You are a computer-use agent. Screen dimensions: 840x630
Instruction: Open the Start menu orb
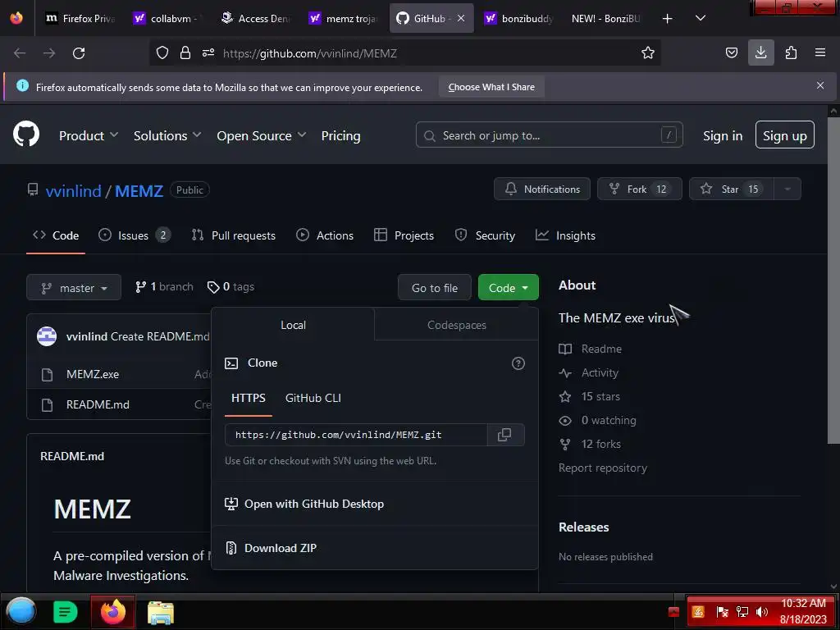21,611
